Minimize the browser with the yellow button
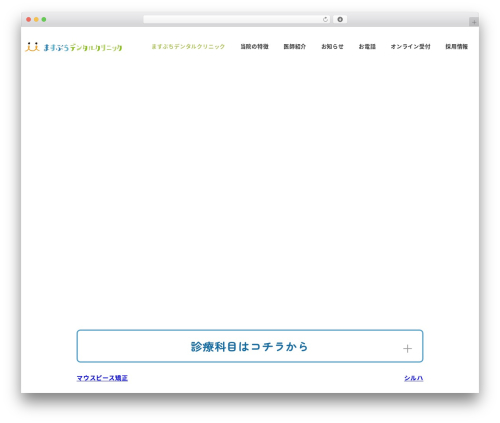This screenshot has height=423, width=500. (x=36, y=20)
